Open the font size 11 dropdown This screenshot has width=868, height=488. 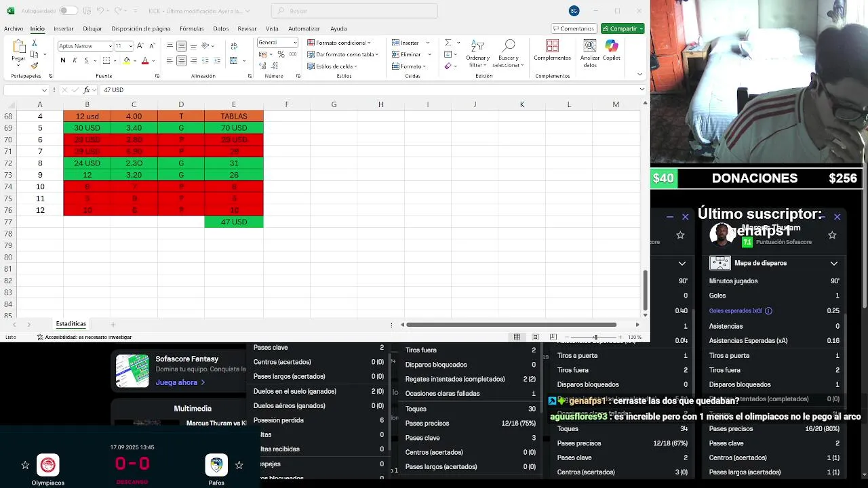[131, 46]
